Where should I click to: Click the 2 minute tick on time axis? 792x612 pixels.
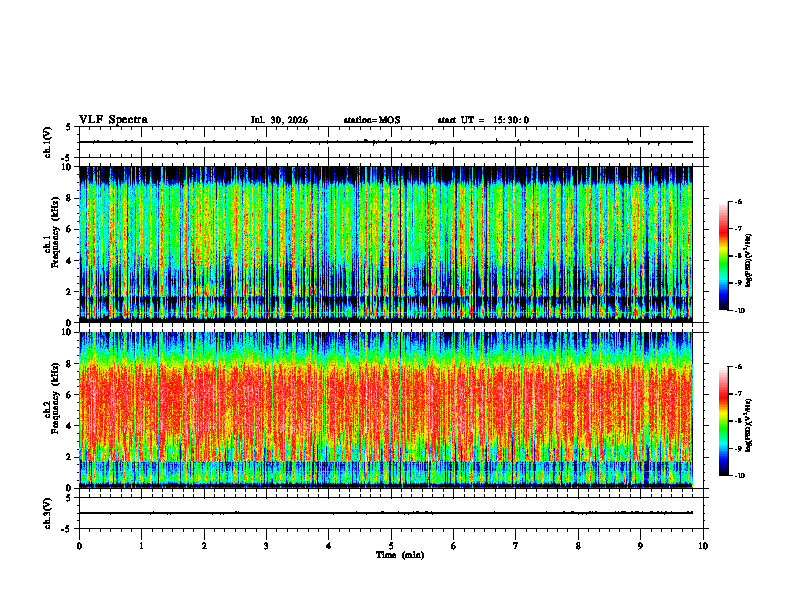tap(204, 546)
